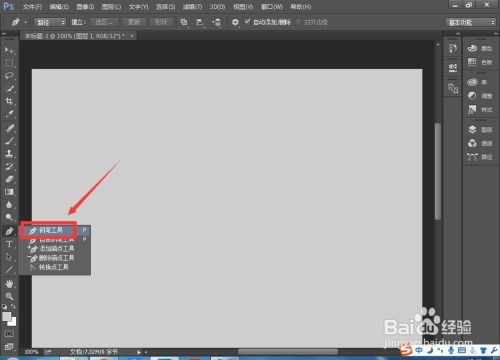Viewport: 500px width, 360px height.
Task: Open the 文件(F) menu
Action: click(32, 6)
